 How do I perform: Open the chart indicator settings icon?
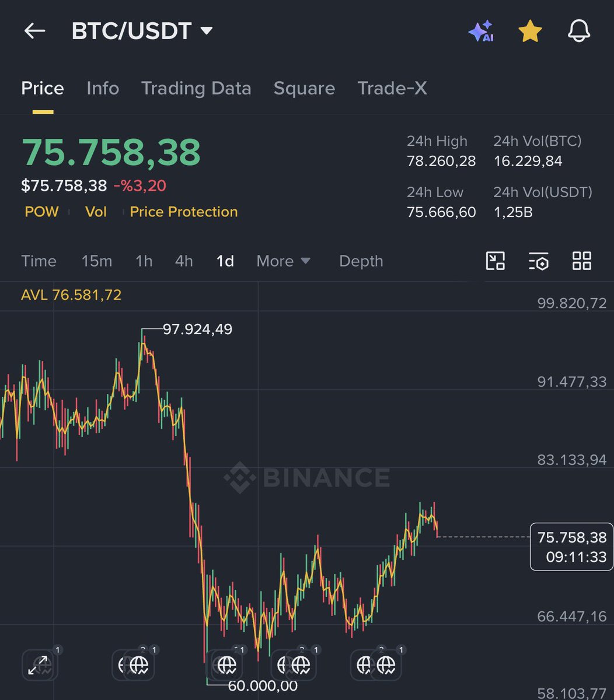coord(539,261)
